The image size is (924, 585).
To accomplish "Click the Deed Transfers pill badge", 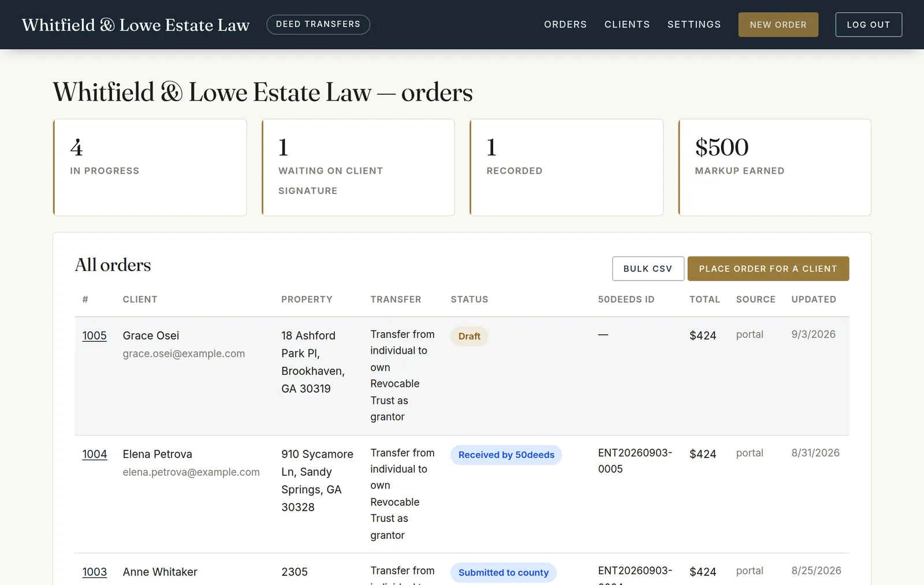I will pyautogui.click(x=318, y=24).
